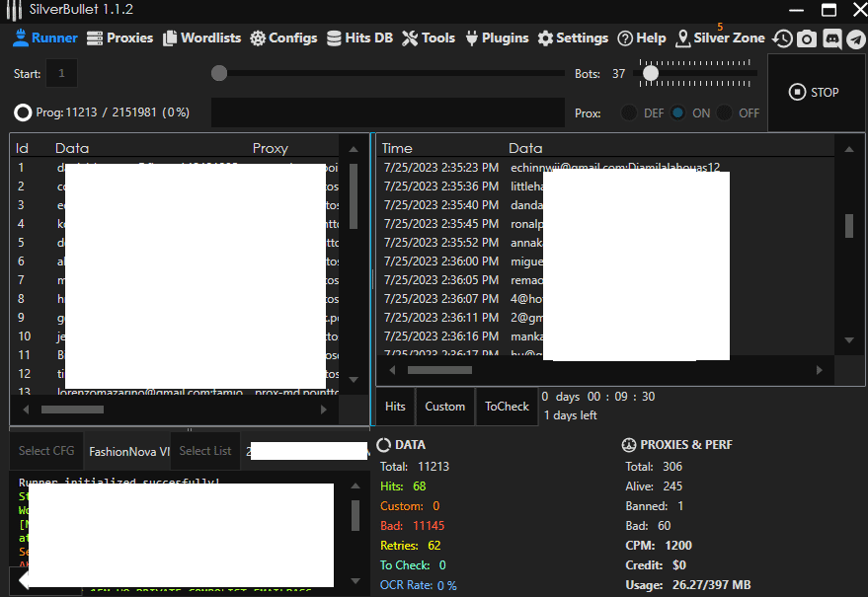
Task: Click the Bad count 11145
Action: 429,526
